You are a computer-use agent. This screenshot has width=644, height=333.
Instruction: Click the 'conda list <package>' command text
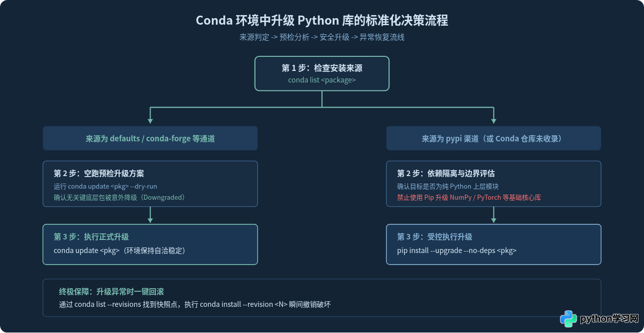(322, 80)
